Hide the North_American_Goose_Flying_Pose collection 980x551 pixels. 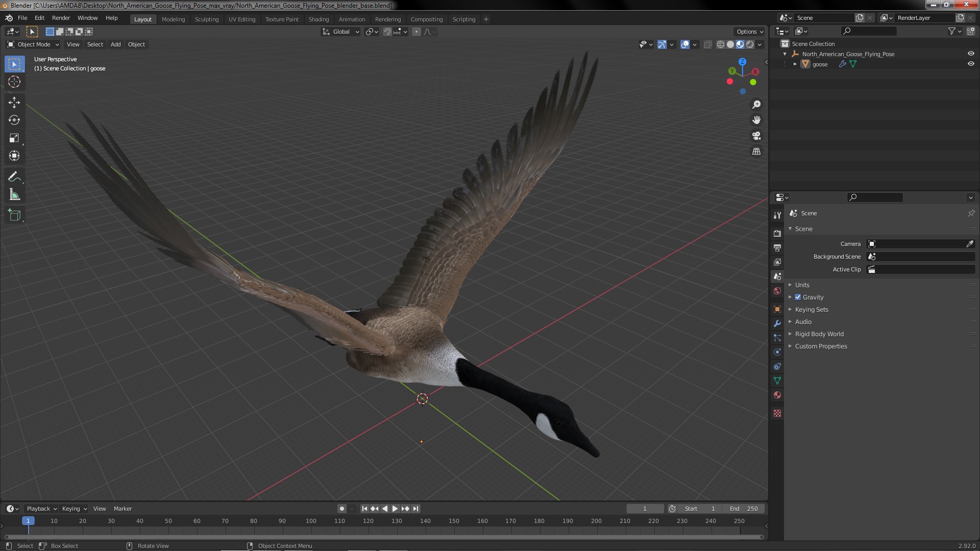click(x=971, y=54)
